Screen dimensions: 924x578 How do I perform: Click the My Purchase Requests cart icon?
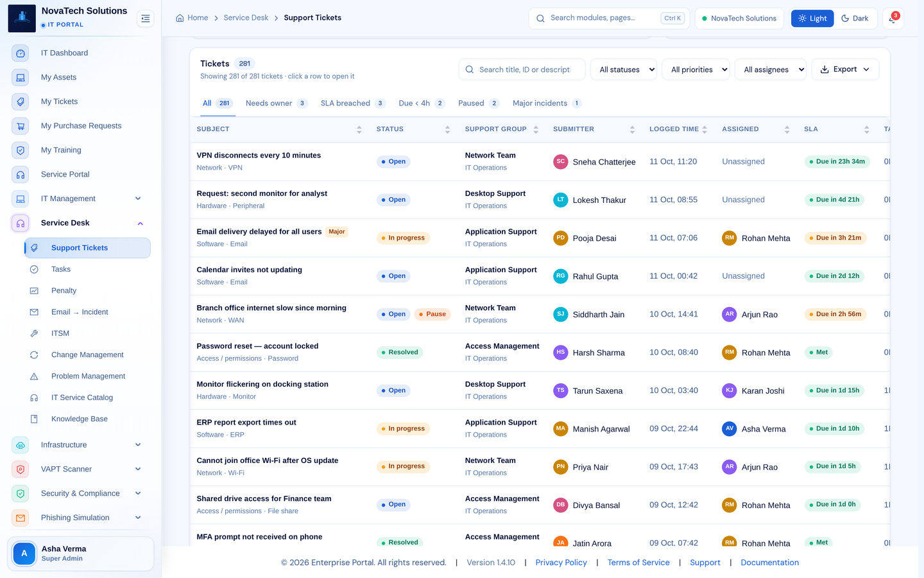(21, 126)
